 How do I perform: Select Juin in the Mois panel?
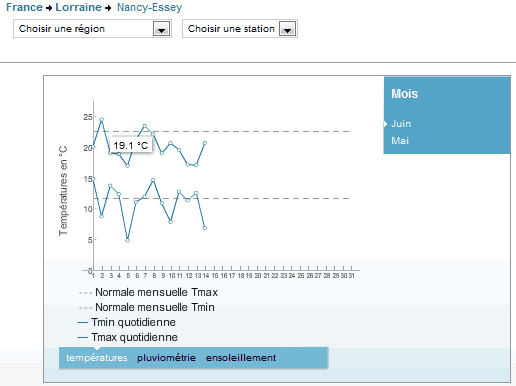(x=401, y=124)
